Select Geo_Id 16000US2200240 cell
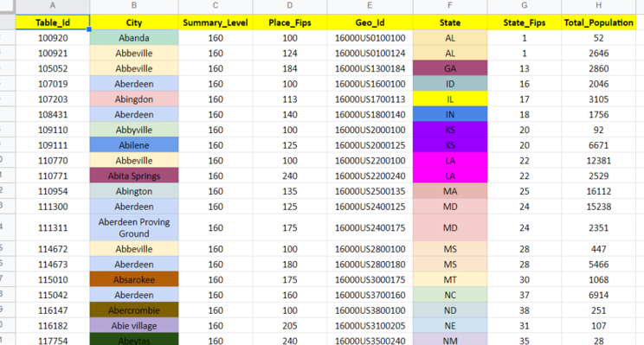The height and width of the screenshot is (345, 644). pyautogui.click(x=370, y=176)
